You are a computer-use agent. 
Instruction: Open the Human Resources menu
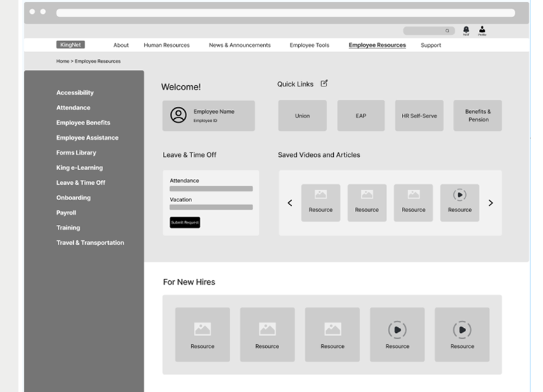pos(167,45)
